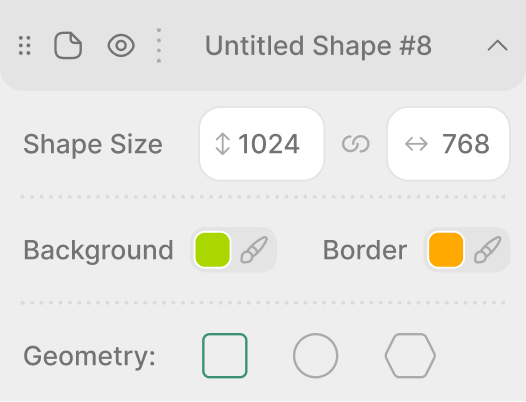
Task: Click the Background paintbrush icon
Action: point(254,250)
